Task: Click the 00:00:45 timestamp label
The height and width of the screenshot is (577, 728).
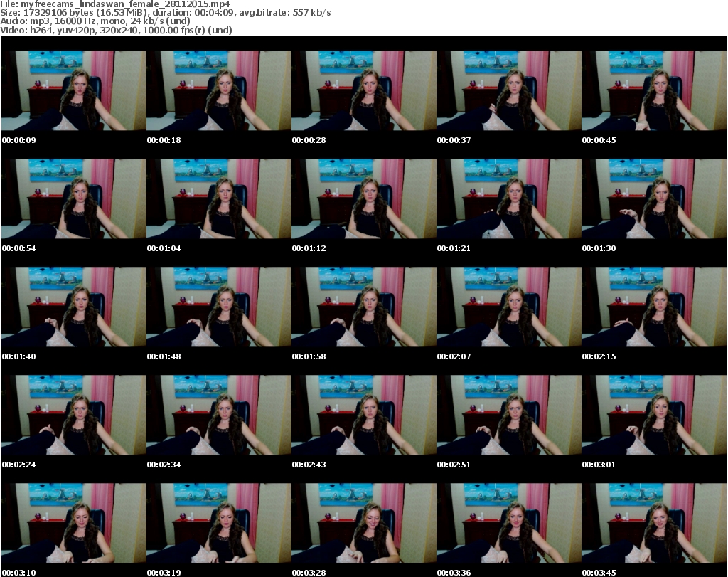Action: pos(599,140)
